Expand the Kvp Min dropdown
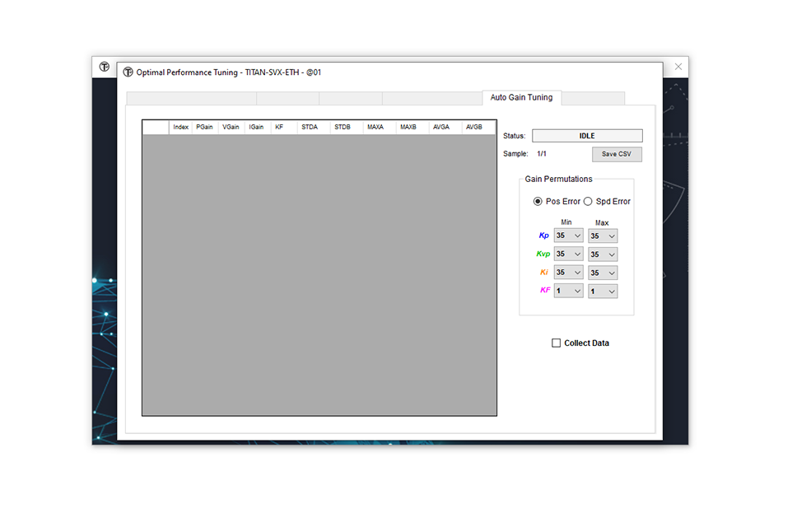797x532 pixels. tap(568, 254)
